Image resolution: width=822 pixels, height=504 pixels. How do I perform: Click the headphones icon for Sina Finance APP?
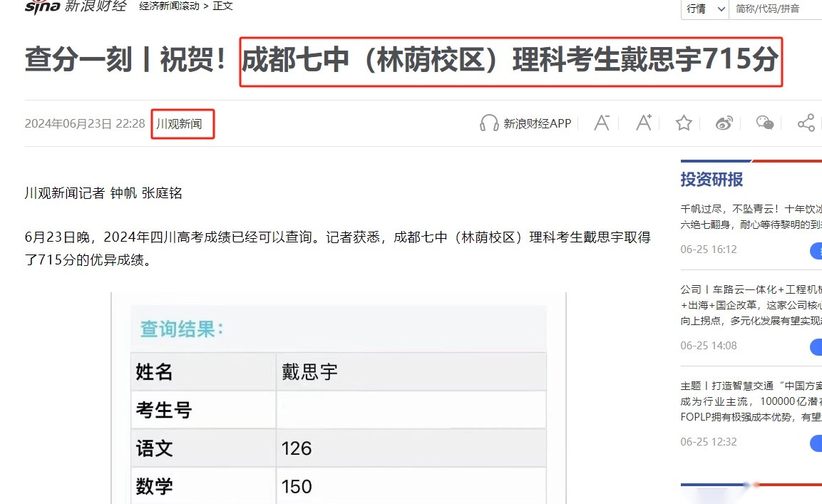click(x=489, y=123)
